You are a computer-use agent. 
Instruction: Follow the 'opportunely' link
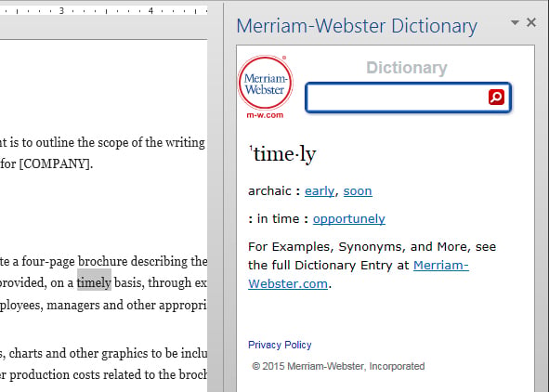point(348,218)
